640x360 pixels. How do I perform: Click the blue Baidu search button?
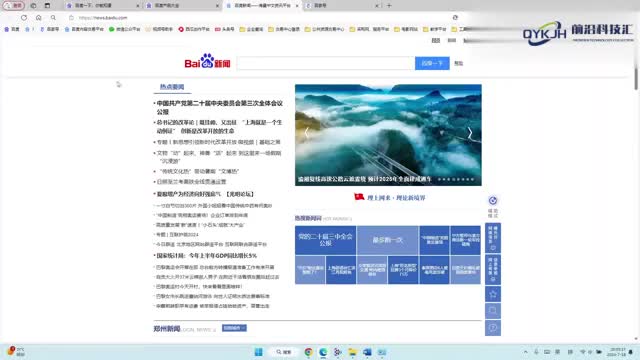pyautogui.click(x=432, y=63)
